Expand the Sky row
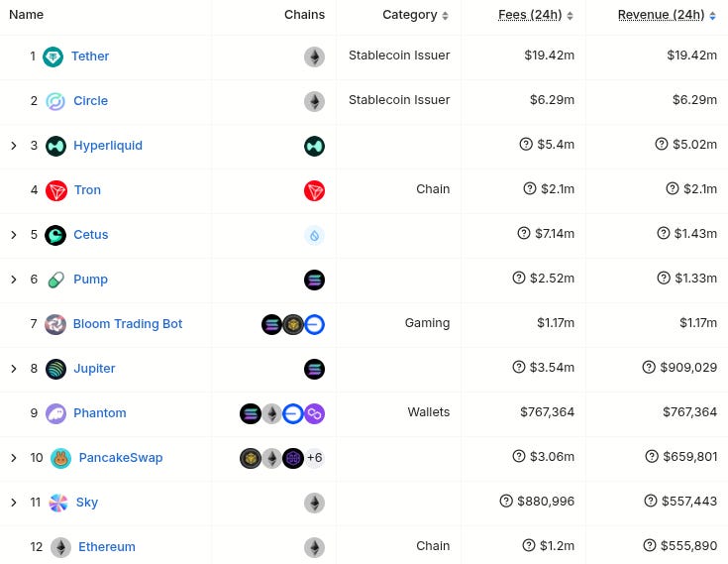Viewport: 728px width, 564px height. click(14, 503)
